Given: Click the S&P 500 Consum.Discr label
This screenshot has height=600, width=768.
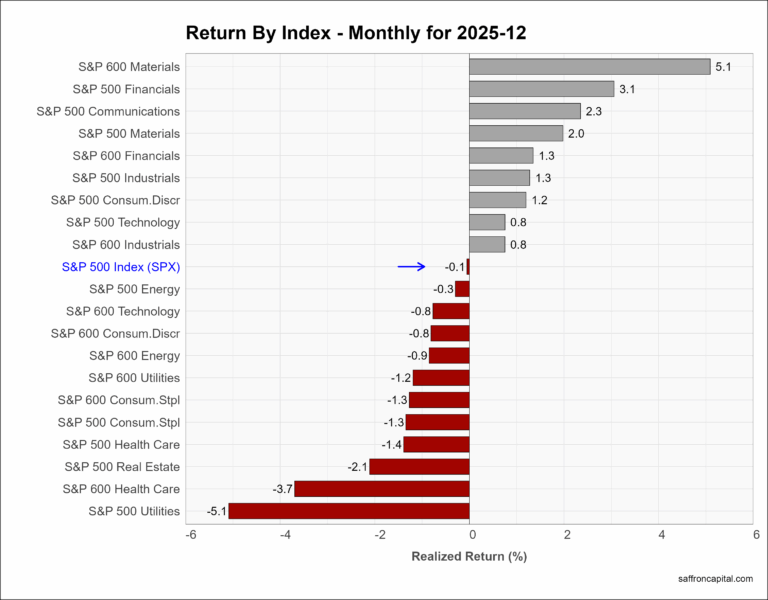Looking at the screenshot, I should pyautogui.click(x=115, y=200).
